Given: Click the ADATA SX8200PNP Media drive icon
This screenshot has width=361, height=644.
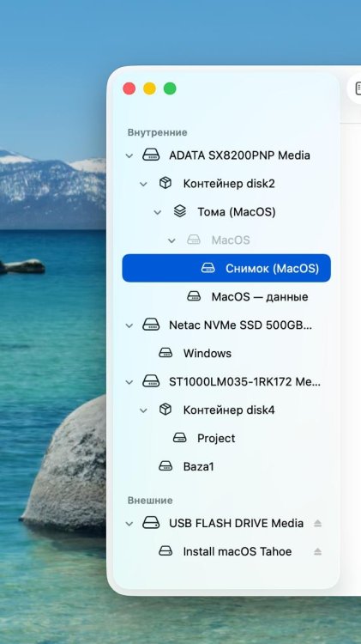Looking at the screenshot, I should tap(151, 155).
